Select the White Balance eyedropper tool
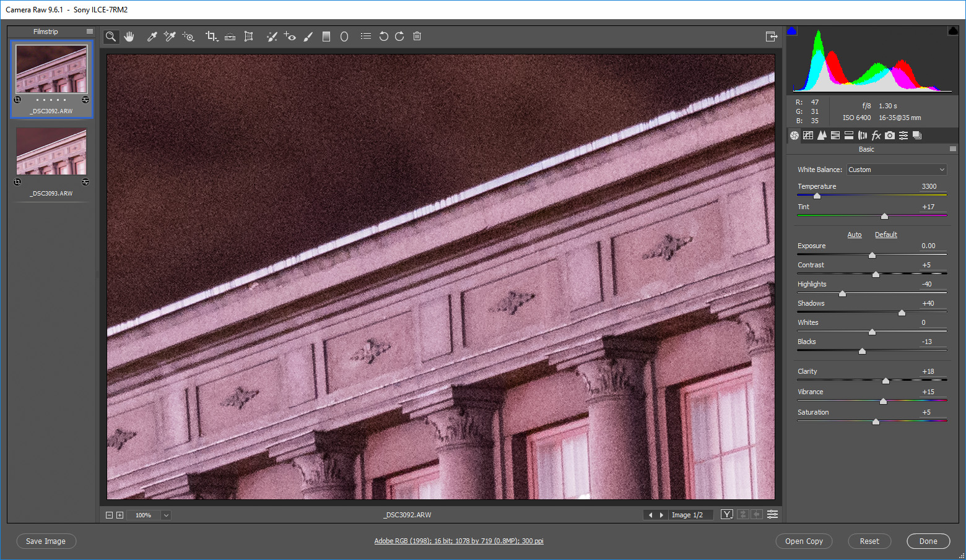Viewport: 966px width, 560px height. coord(152,37)
